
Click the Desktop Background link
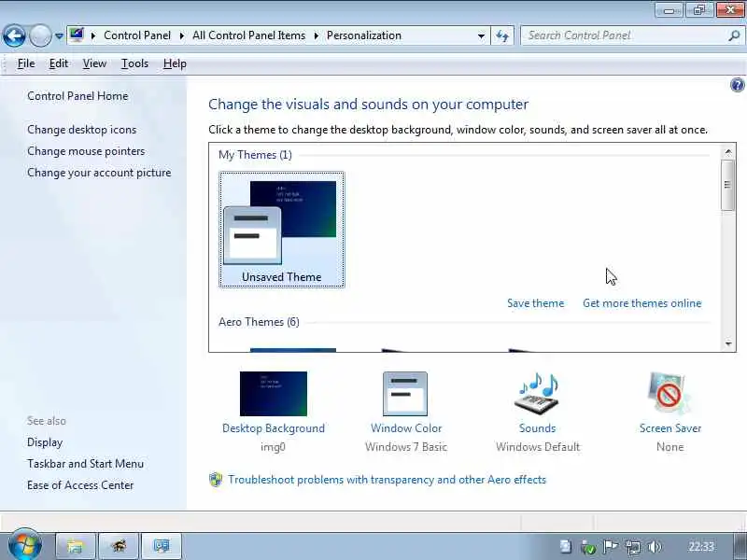274,428
